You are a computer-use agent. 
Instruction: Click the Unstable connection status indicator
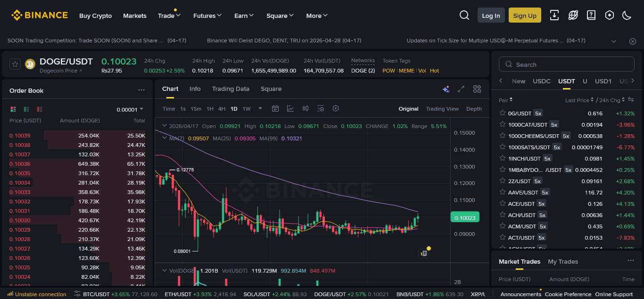[36, 294]
